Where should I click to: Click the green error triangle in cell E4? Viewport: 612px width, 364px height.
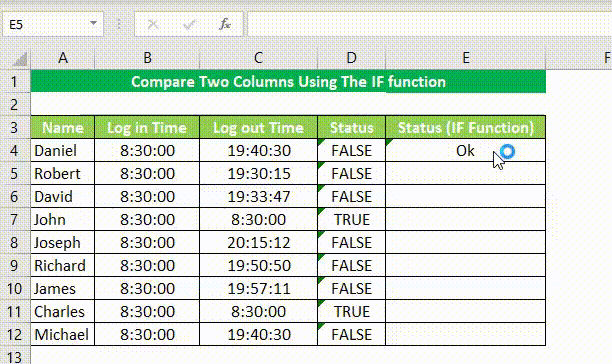pyautogui.click(x=389, y=142)
